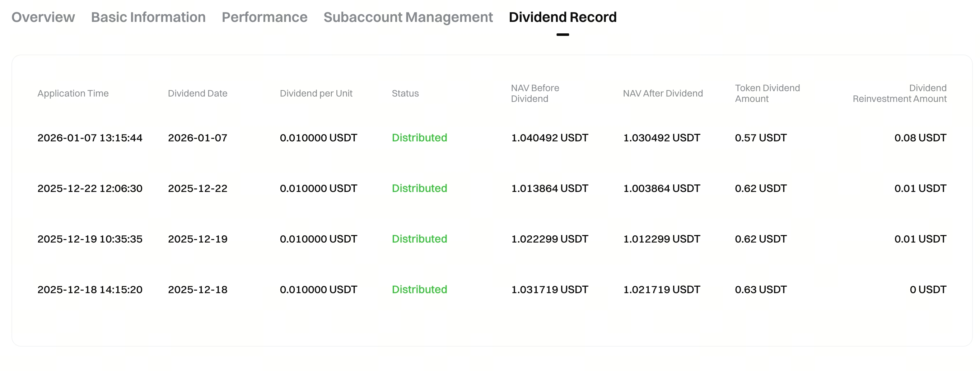The width and height of the screenshot is (980, 371).
Task: Click the Distributed status for 2026-01-07
Action: point(419,138)
